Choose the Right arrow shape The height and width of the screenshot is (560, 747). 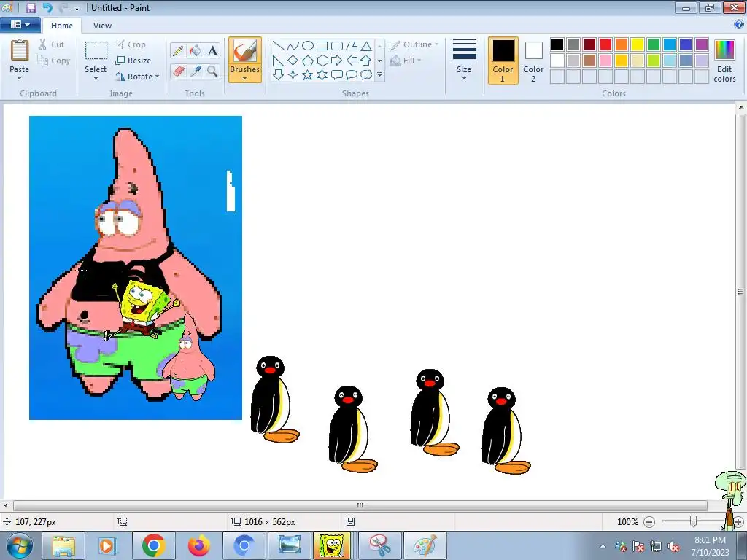(x=337, y=61)
